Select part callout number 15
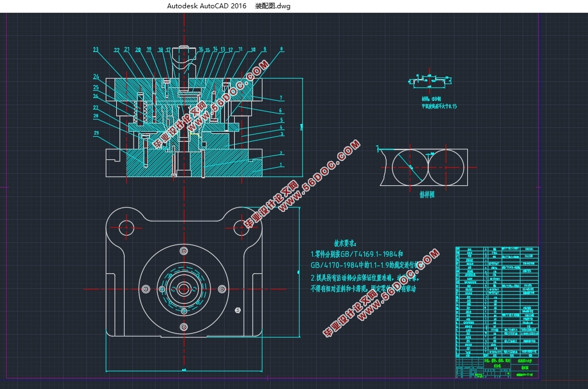588x389 pixels. pos(208,50)
